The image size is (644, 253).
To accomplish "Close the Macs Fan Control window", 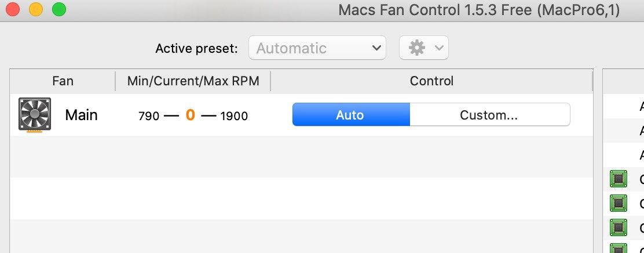I will pyautogui.click(x=12, y=9).
